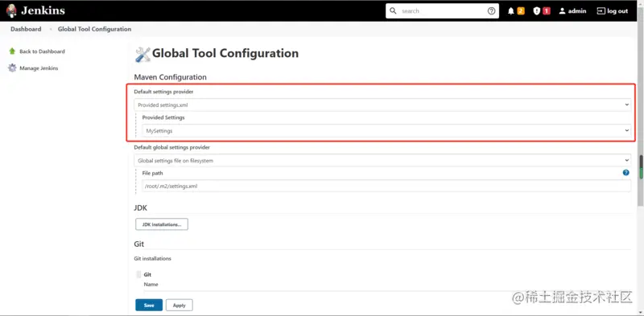The image size is (644, 316).
Task: Click the File path help icon
Action: point(626,173)
